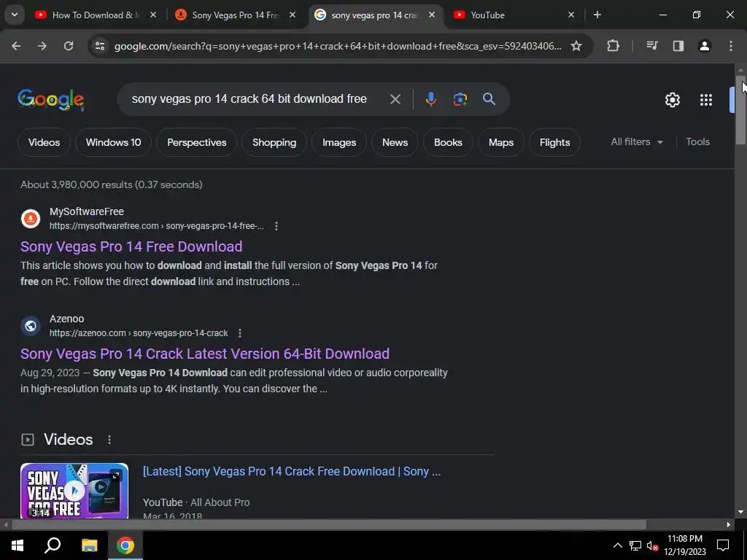Open Sony Vegas Pro 14 Free Download link
This screenshot has width=747, height=560.
pyautogui.click(x=131, y=246)
